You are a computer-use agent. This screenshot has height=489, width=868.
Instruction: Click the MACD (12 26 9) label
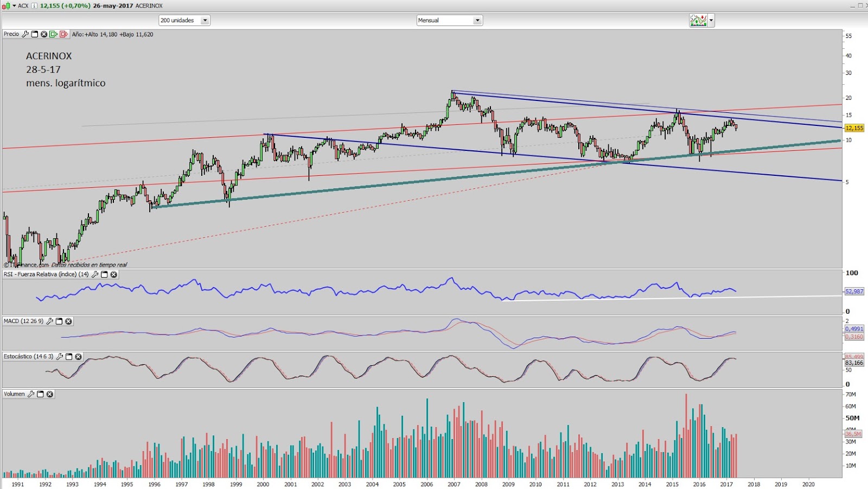(x=23, y=321)
